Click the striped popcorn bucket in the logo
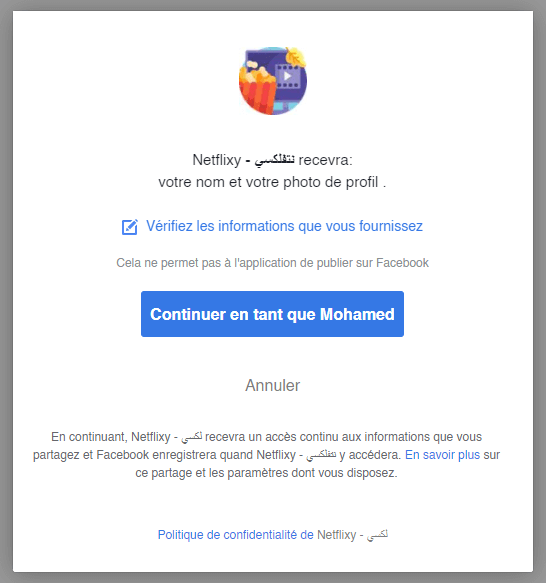Image resolution: width=546 pixels, height=583 pixels. pyautogui.click(x=258, y=90)
